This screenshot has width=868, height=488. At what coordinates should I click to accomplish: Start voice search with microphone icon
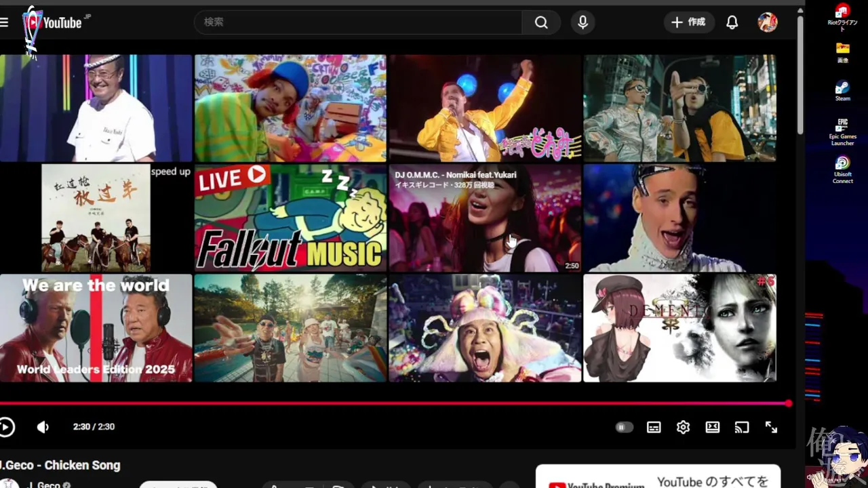point(583,22)
